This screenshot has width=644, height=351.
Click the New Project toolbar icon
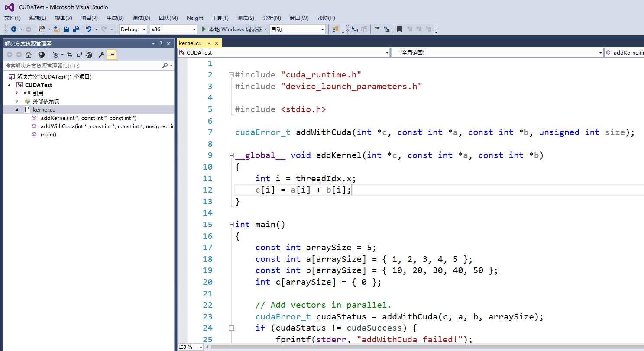pos(42,29)
